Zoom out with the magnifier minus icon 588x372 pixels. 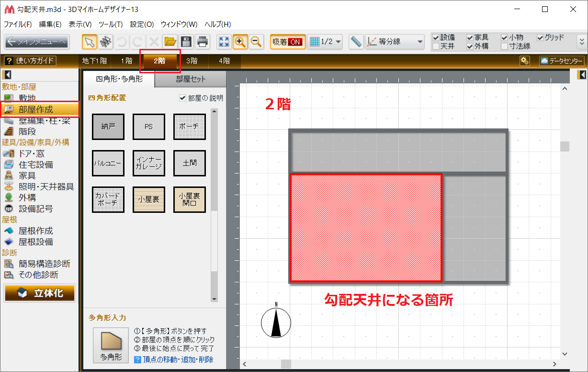[x=256, y=42]
